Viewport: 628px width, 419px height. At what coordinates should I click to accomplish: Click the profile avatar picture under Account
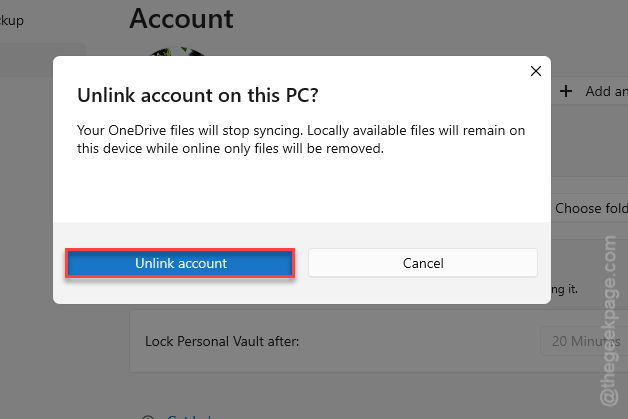point(177,52)
